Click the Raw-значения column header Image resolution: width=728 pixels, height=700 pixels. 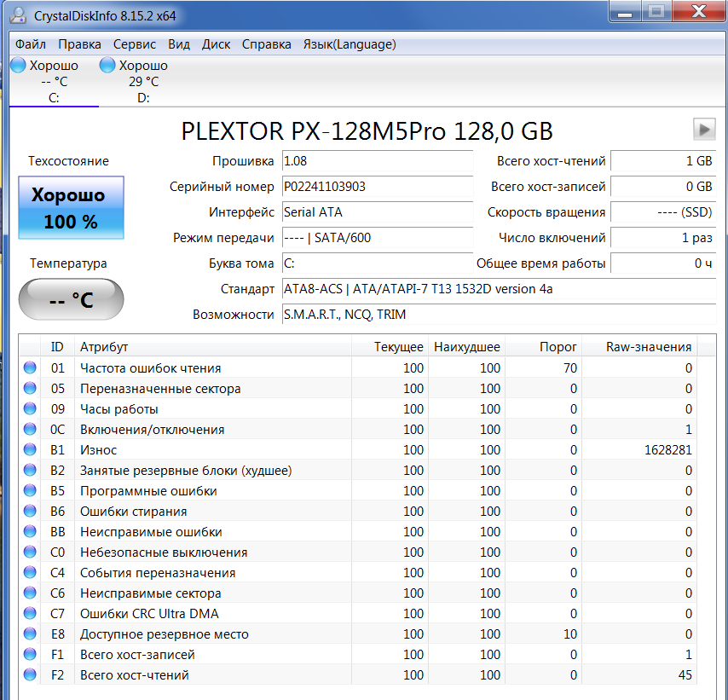(639, 346)
